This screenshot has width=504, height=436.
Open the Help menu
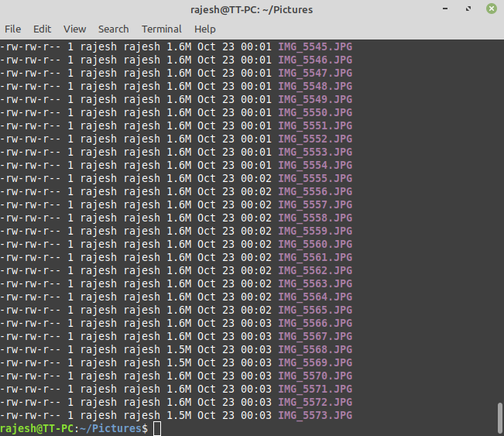[x=205, y=29]
